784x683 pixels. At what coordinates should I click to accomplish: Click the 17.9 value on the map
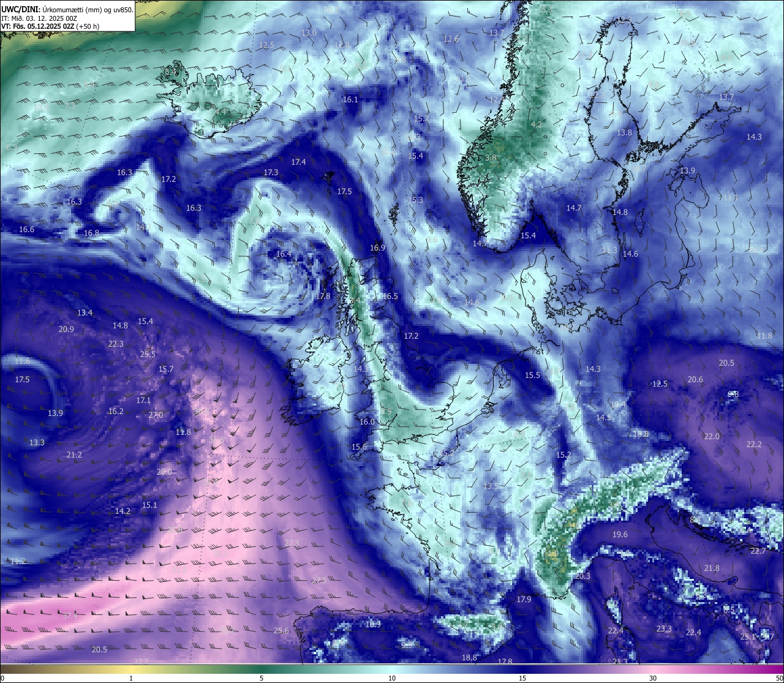coord(524,599)
